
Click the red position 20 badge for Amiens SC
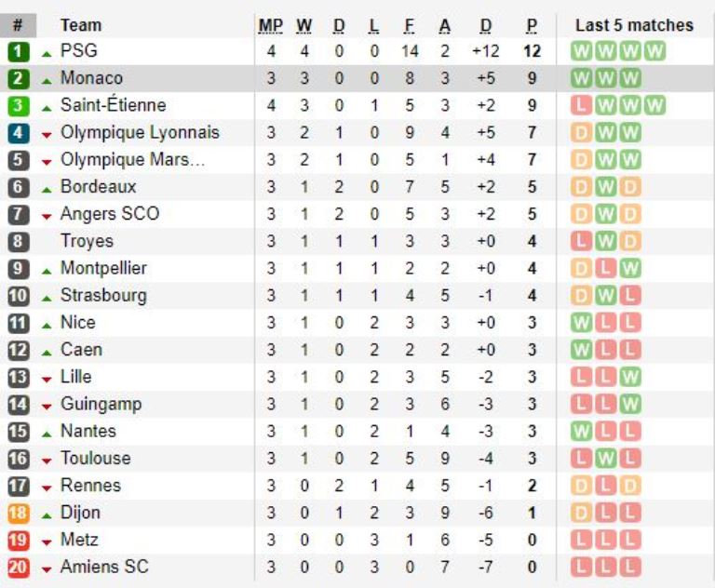tap(19, 568)
